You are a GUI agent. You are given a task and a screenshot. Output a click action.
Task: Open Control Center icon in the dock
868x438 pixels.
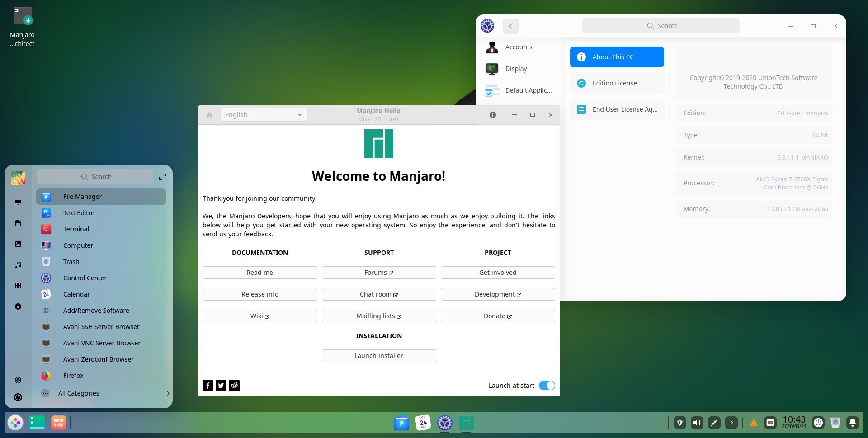point(445,423)
